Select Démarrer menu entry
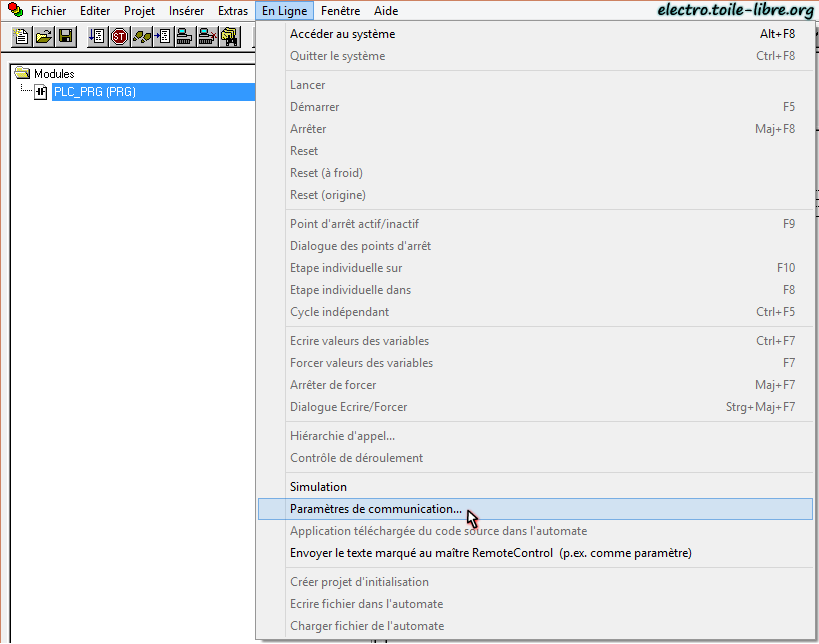Viewport: 819px width, 644px height. (535, 107)
